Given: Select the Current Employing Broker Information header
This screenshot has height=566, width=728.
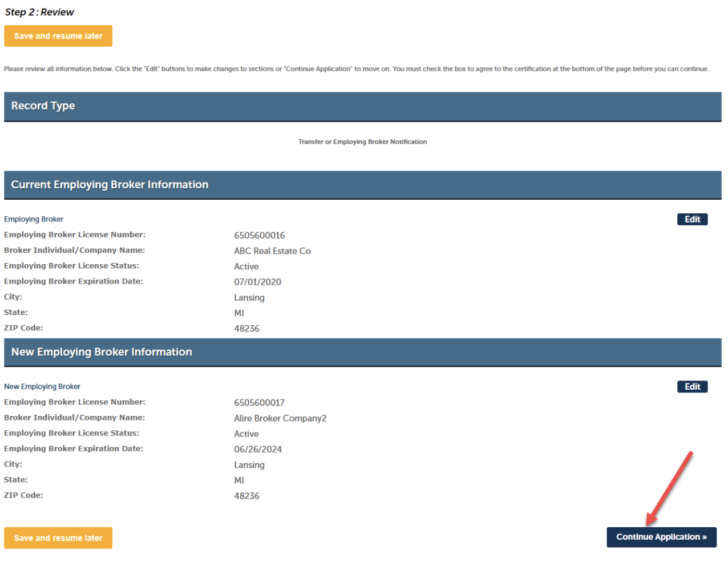Looking at the screenshot, I should [x=363, y=185].
